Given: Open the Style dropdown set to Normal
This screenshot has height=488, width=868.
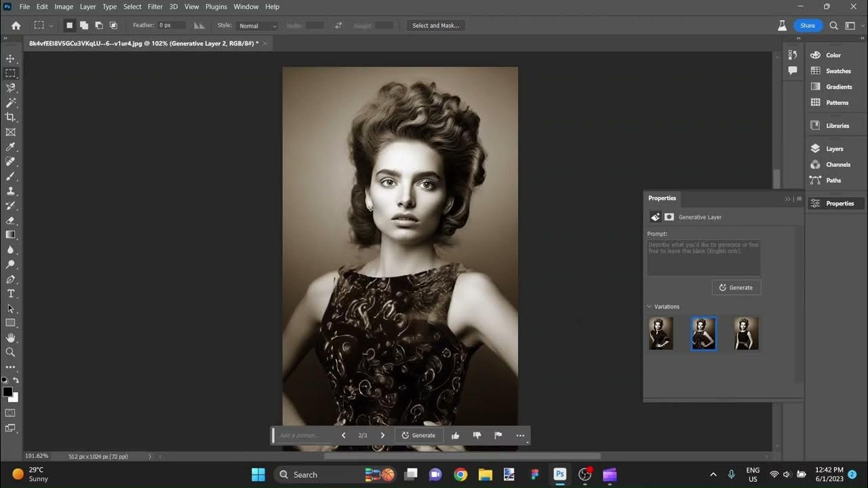Looking at the screenshot, I should (x=258, y=26).
